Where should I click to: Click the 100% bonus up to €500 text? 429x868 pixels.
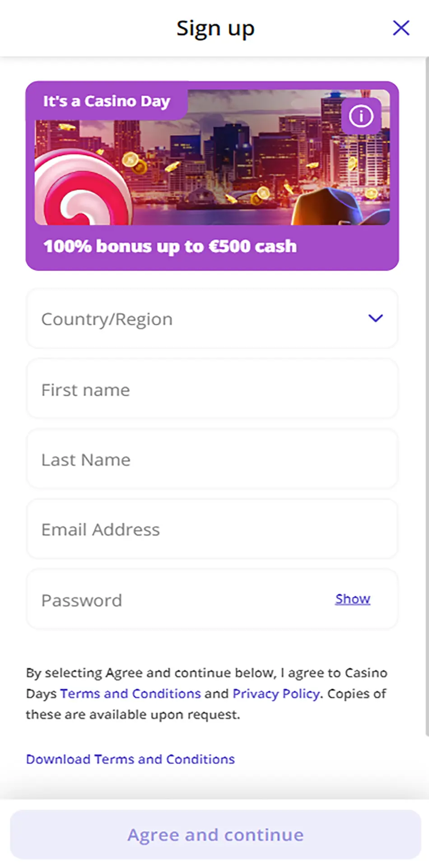pyautogui.click(x=170, y=246)
